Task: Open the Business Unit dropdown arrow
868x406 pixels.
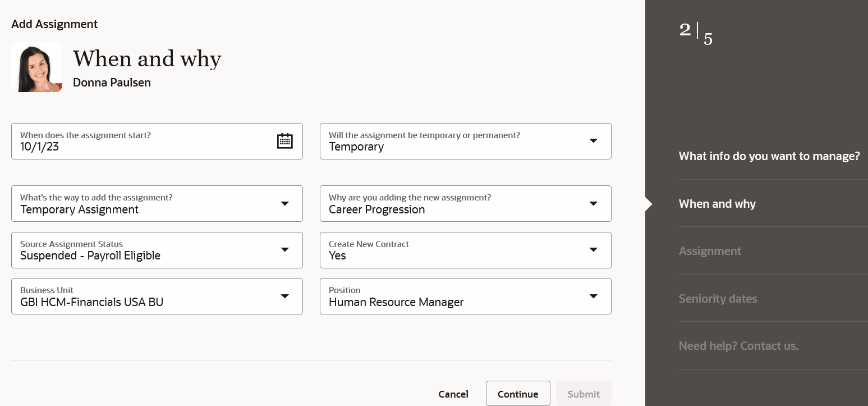Action: tap(285, 296)
